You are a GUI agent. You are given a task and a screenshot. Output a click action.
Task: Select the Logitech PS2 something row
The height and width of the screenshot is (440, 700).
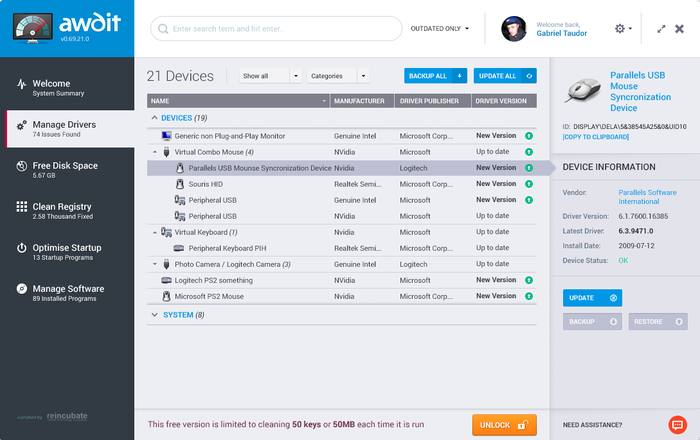342,280
